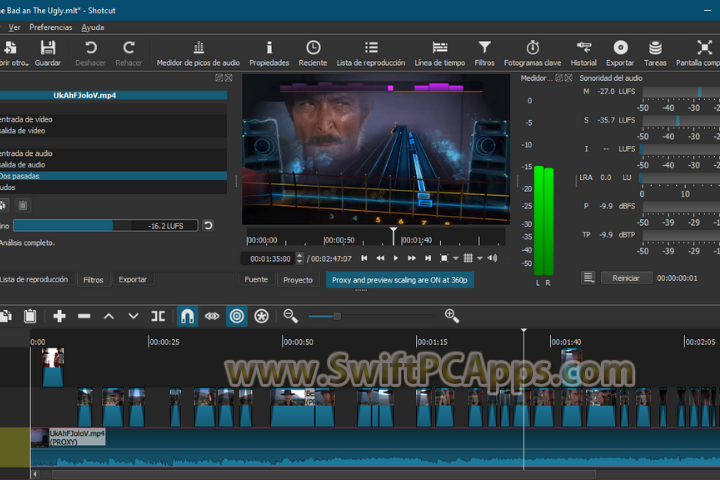Screen dimensions: 720x480
Task: Open the Preferencias menu
Action: 51,28
